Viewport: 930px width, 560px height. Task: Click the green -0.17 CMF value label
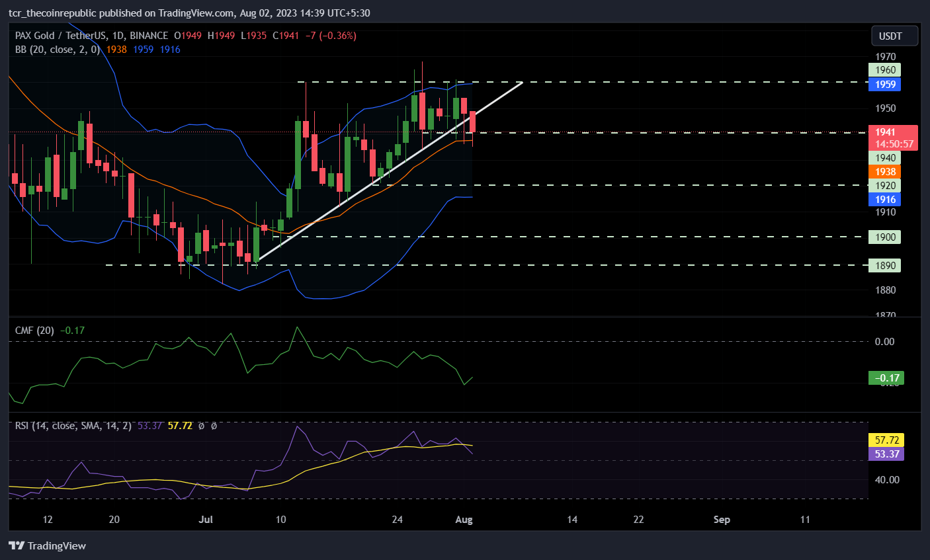(x=886, y=378)
